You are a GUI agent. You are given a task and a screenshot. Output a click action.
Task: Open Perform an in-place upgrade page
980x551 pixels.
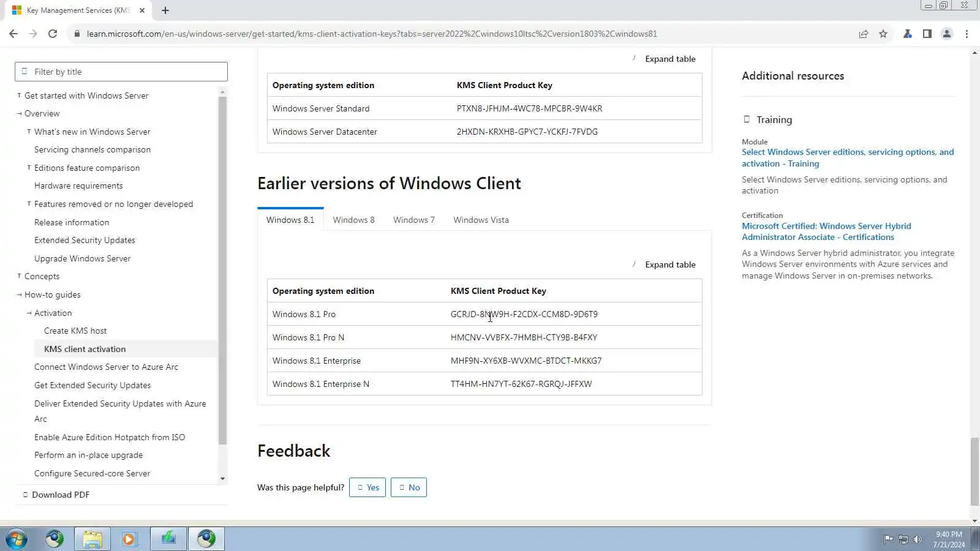click(x=88, y=455)
